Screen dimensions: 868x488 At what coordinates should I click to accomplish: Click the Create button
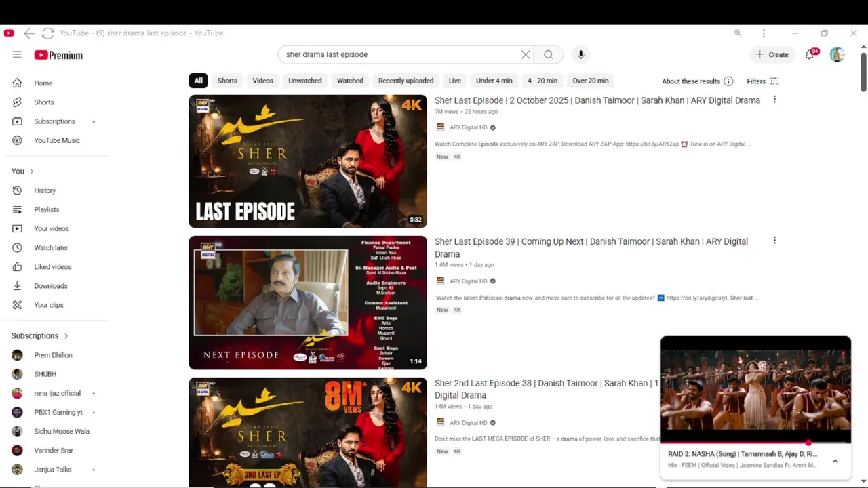tap(772, 54)
